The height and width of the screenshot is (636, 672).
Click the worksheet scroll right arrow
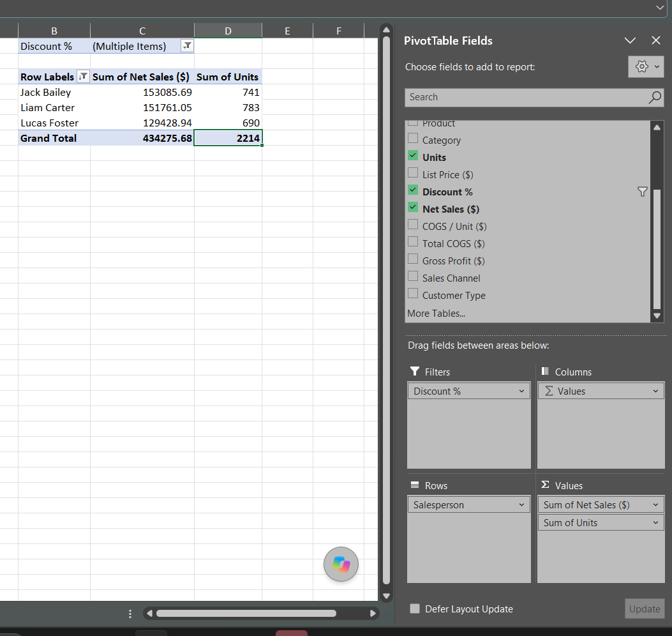(373, 614)
